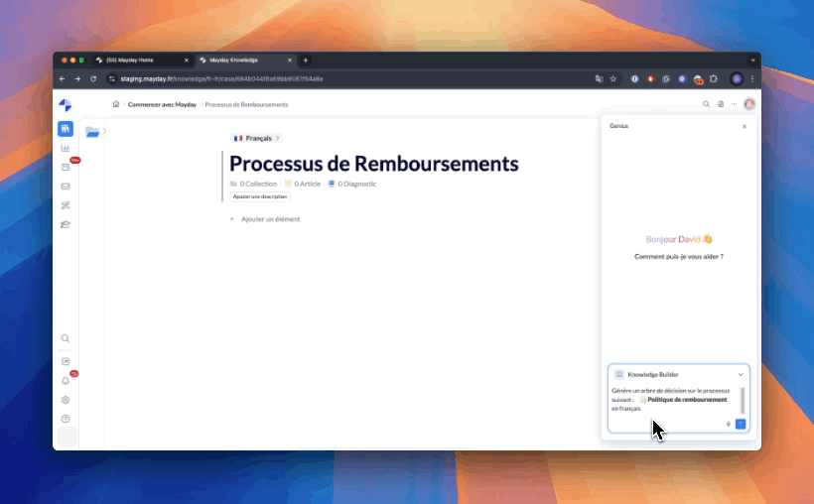Send the Genius prompt with blue button
This screenshot has width=814, height=504.
[x=740, y=424]
